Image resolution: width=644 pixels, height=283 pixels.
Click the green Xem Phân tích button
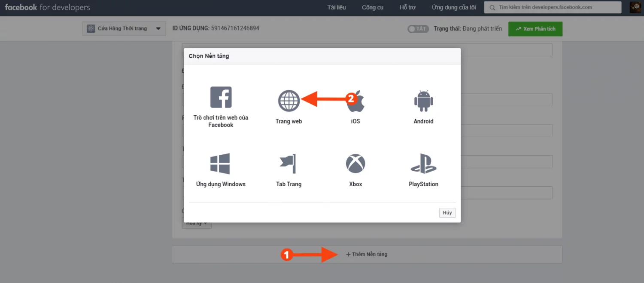click(x=535, y=29)
